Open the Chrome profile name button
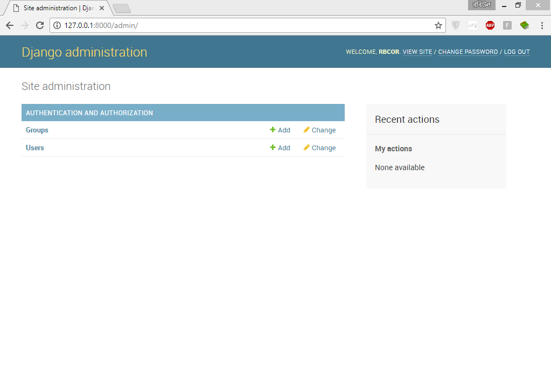The width and height of the screenshot is (551, 392). point(481,5)
